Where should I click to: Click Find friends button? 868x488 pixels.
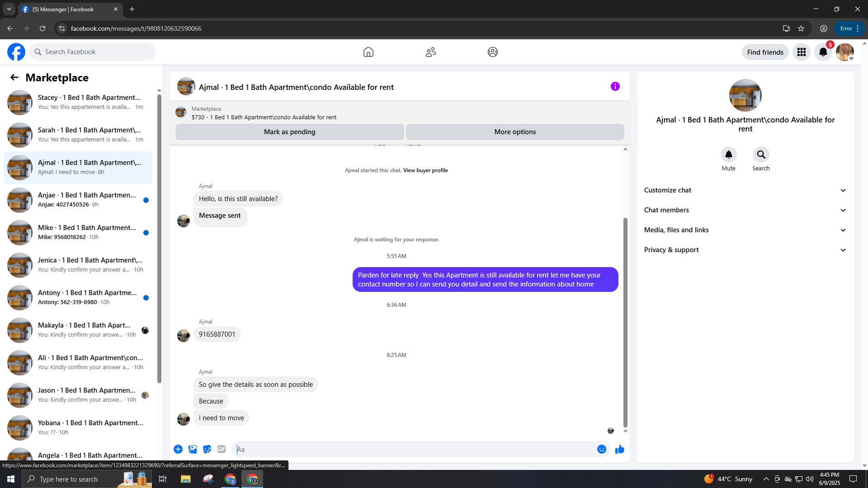pyautogui.click(x=765, y=52)
